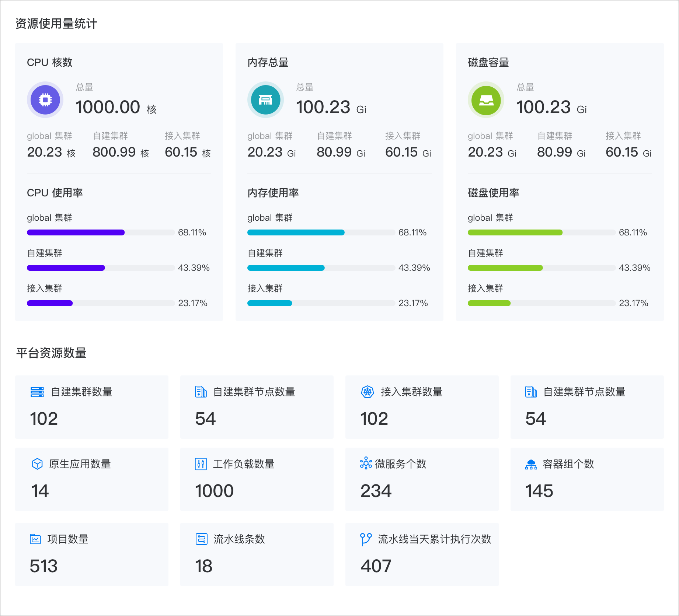Click the 流水线当天累计执行次数 branch icon
The image size is (679, 616).
coord(366,539)
